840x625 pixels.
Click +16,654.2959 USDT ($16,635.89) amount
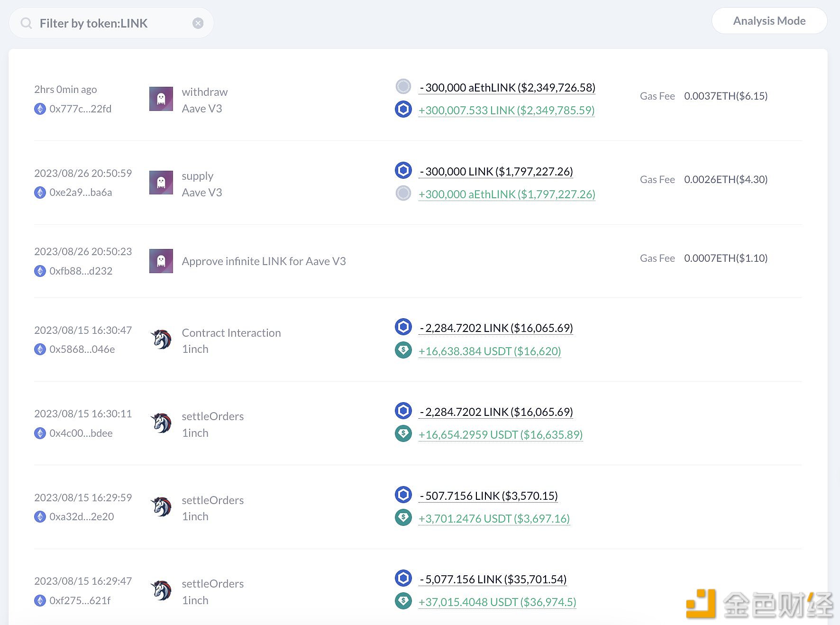pos(501,435)
